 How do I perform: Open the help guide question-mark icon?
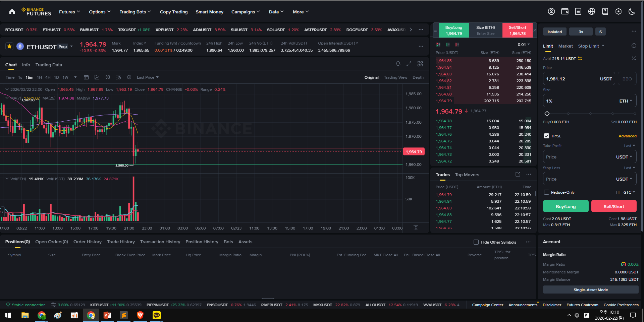605,12
